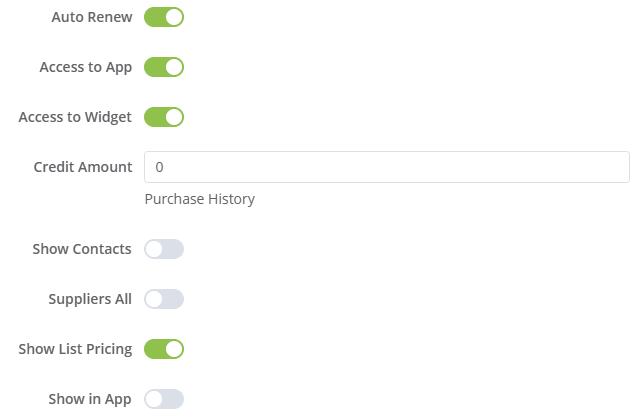The height and width of the screenshot is (418, 642).
Task: Disable the Show List Pricing toggle
Action: [x=164, y=349]
